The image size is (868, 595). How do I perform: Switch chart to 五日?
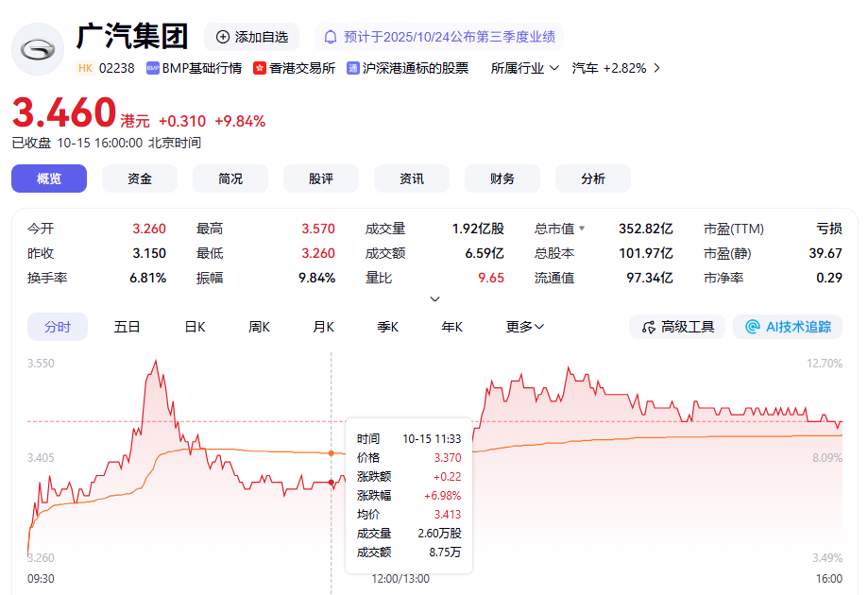coord(127,327)
